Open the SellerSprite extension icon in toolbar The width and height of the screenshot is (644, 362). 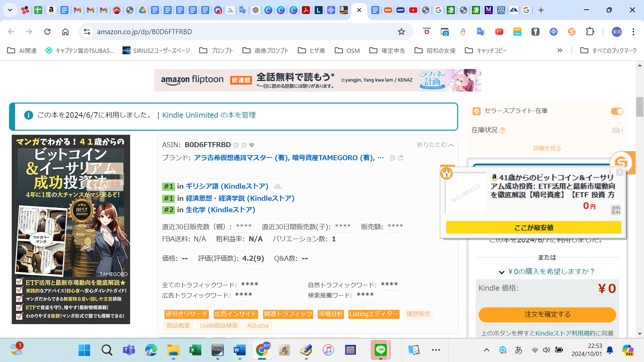(572, 32)
